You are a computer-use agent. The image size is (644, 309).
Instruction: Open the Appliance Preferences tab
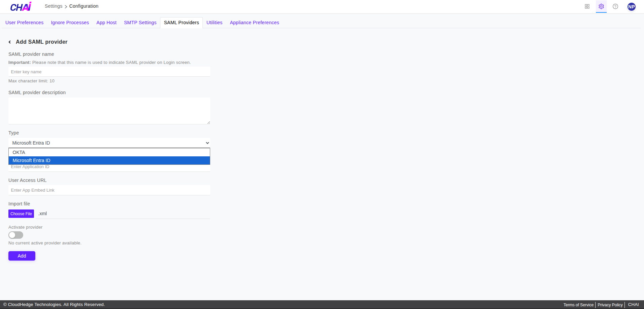point(254,23)
